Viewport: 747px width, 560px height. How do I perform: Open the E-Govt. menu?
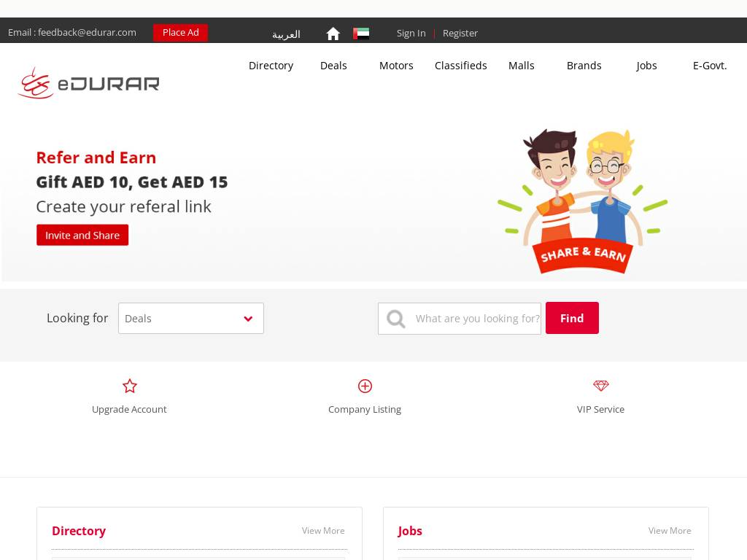pos(709,66)
